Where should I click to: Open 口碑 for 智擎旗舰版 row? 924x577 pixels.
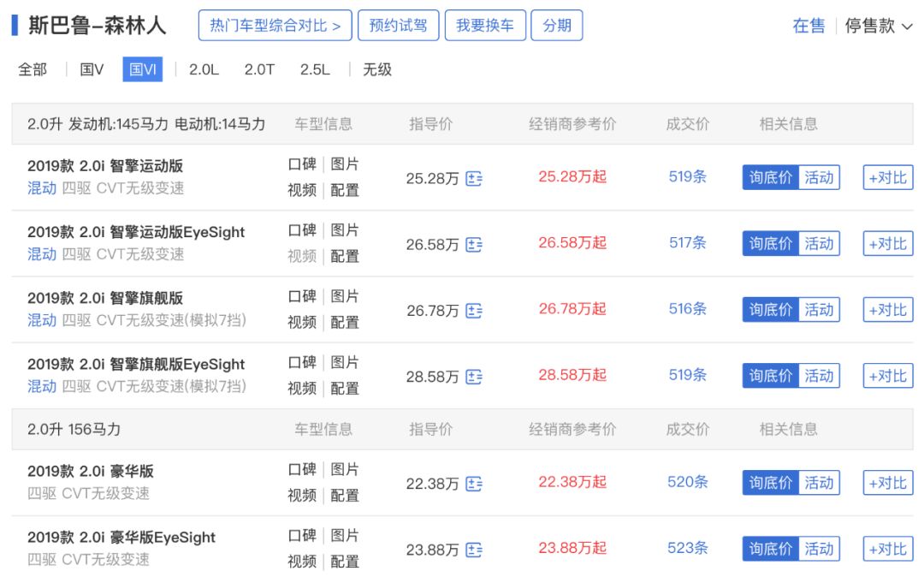pyautogui.click(x=302, y=296)
